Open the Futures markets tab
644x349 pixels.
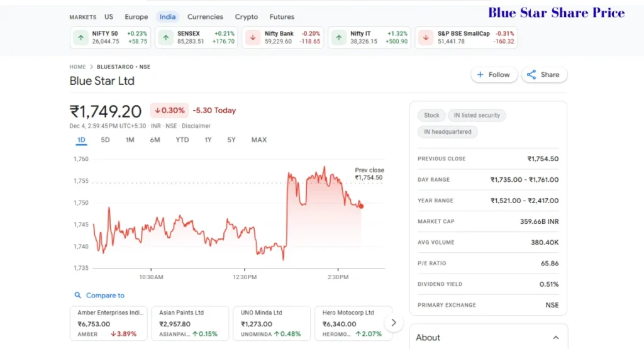click(x=282, y=17)
